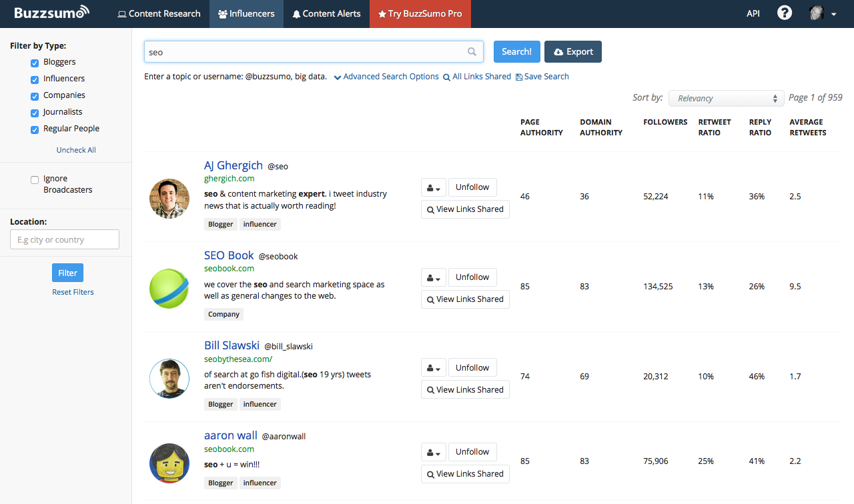Visit ghergich.com link

(x=229, y=179)
